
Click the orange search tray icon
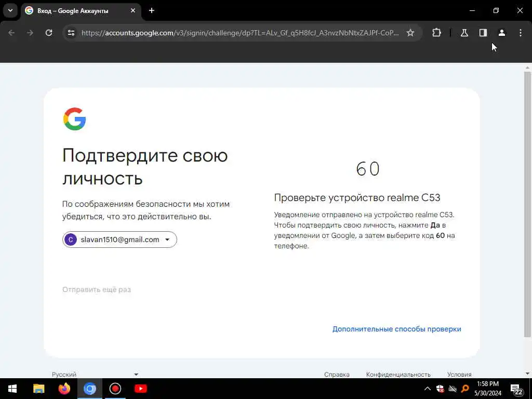465,389
